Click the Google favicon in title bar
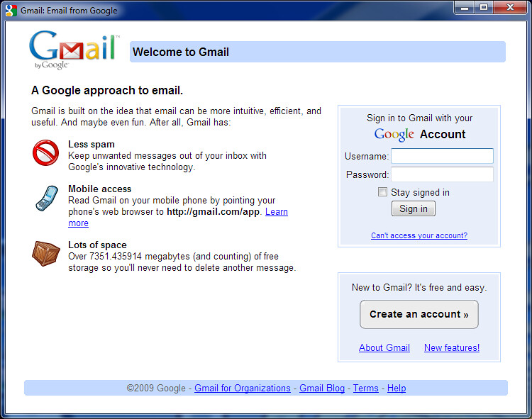 (11, 11)
